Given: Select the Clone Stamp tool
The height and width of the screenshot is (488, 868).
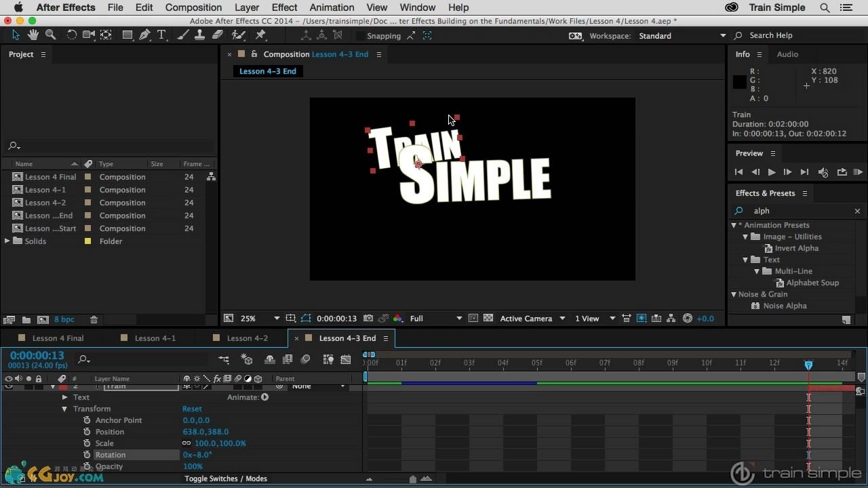Looking at the screenshot, I should (200, 35).
